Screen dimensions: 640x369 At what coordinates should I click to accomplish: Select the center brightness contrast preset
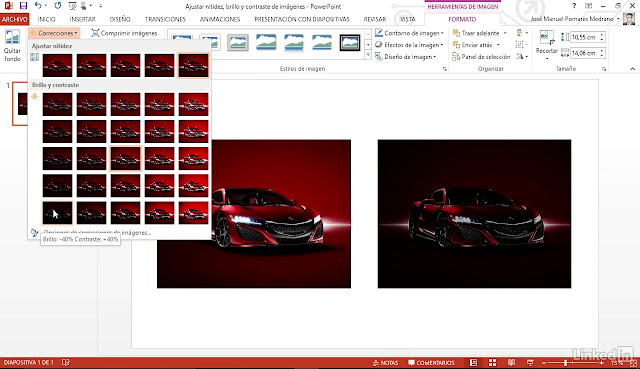pyautogui.click(x=125, y=158)
